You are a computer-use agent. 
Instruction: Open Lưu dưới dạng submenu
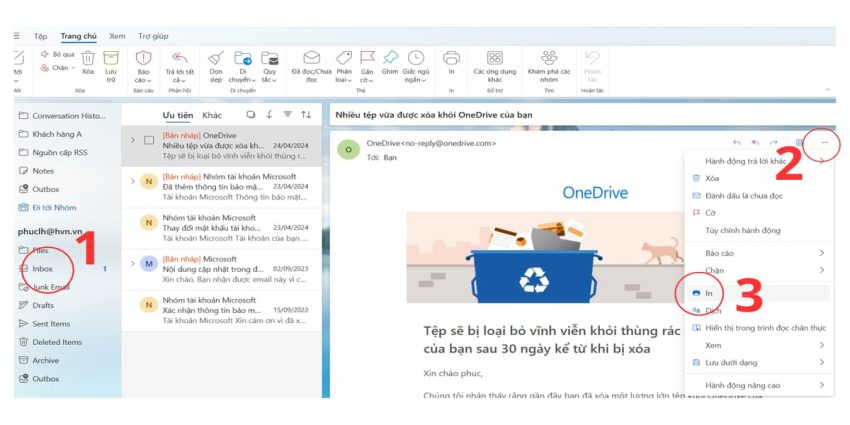pyautogui.click(x=759, y=363)
